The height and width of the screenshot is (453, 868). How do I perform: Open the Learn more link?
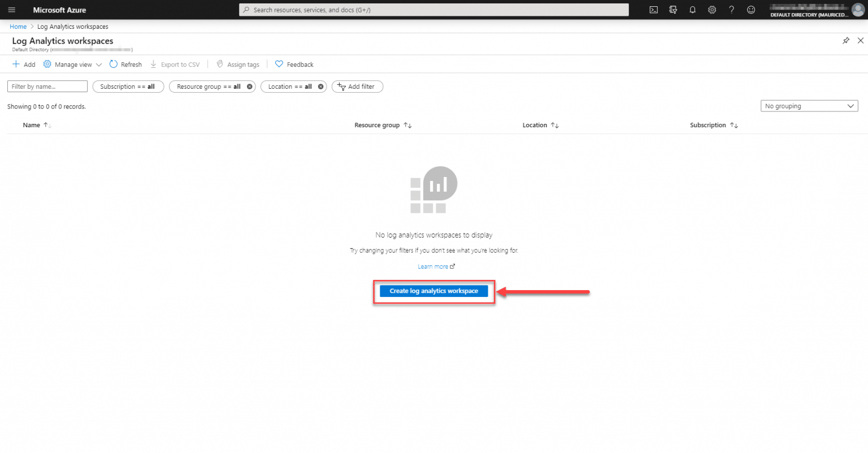[x=433, y=266]
